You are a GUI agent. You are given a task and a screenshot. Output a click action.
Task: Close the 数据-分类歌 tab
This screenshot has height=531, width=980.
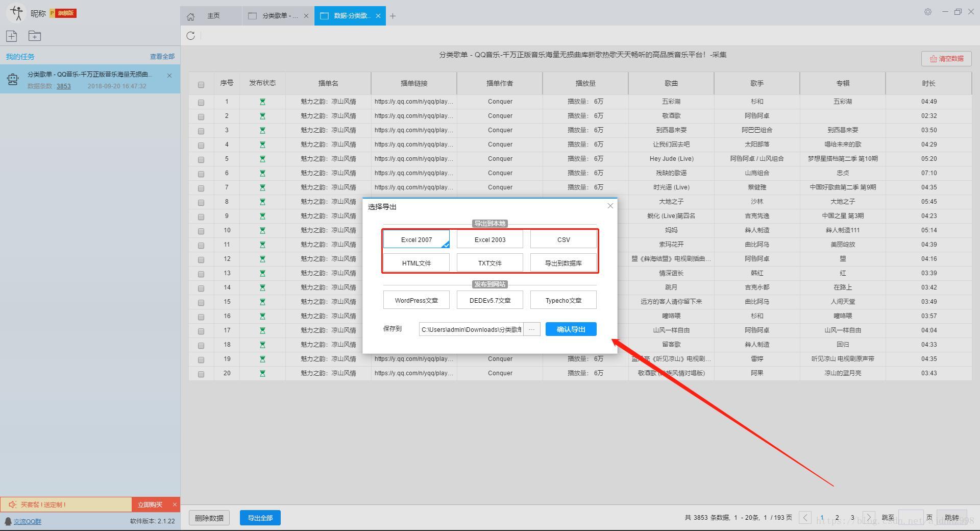pyautogui.click(x=378, y=16)
